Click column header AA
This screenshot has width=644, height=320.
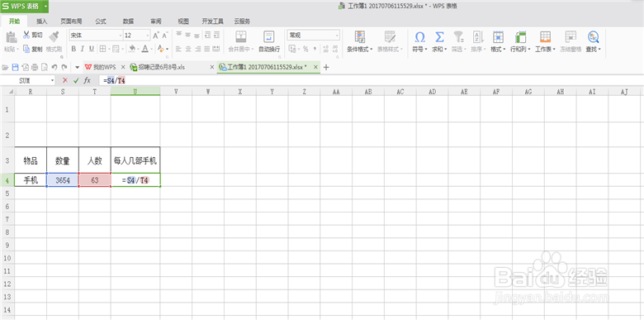(336, 92)
